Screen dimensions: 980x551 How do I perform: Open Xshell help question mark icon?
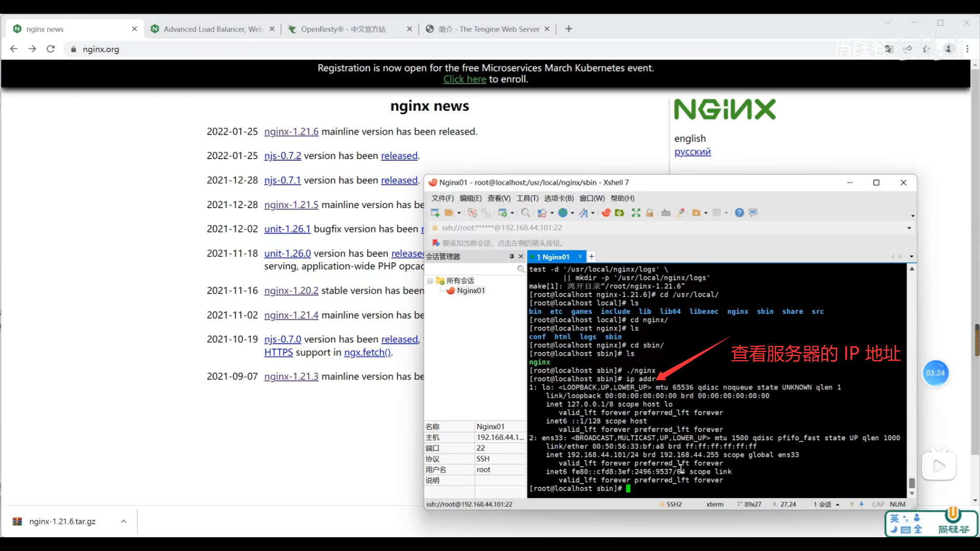pos(739,213)
